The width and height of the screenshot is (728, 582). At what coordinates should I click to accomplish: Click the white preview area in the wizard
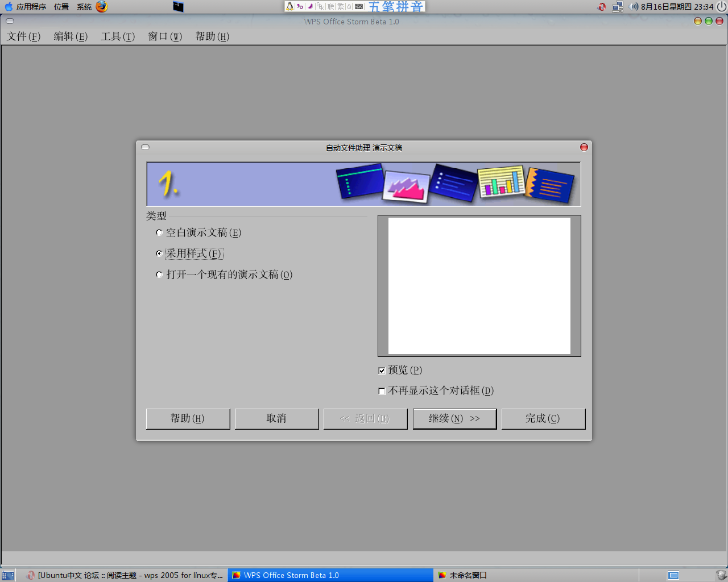pyautogui.click(x=479, y=286)
